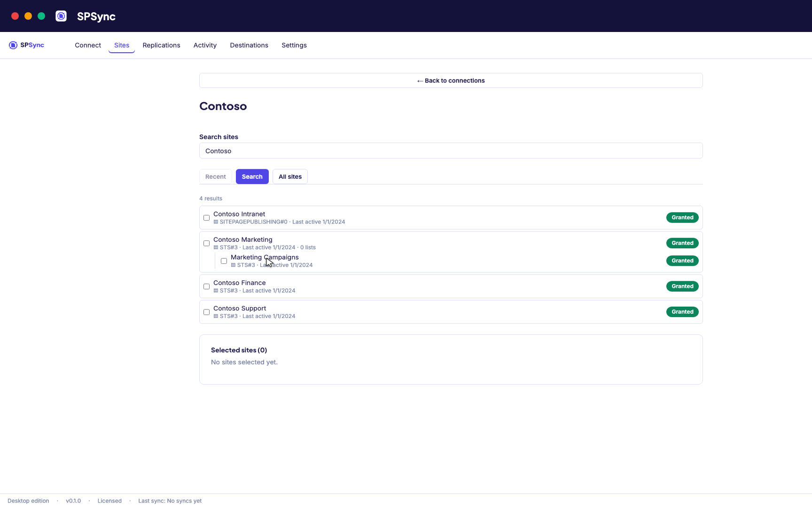The height and width of the screenshot is (508, 812).
Task: Click the SPSync app icon in title bar
Action: (61, 16)
